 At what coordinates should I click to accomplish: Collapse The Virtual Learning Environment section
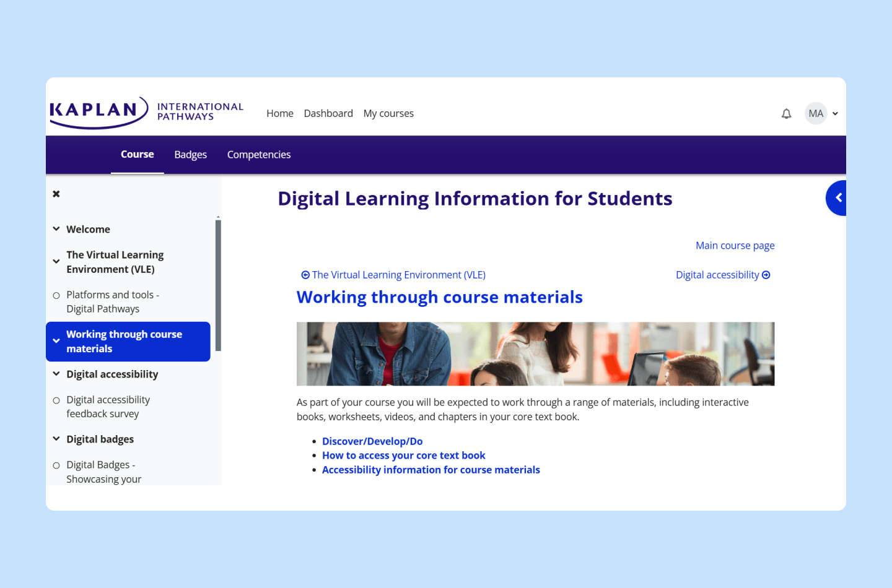coord(56,261)
